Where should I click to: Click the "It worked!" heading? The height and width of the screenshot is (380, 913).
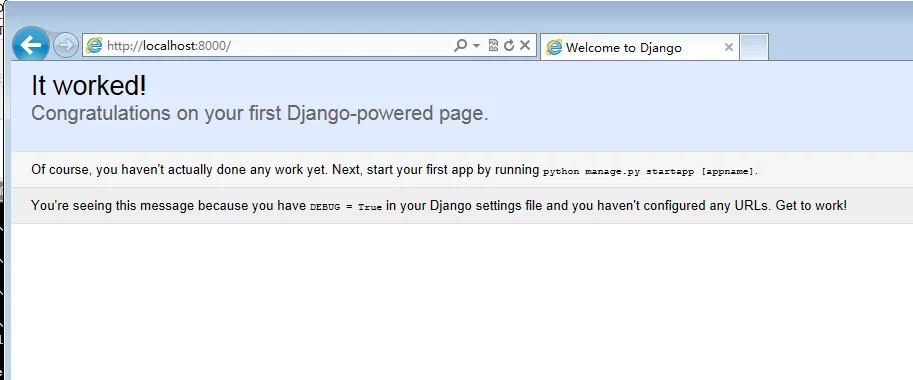pos(89,86)
